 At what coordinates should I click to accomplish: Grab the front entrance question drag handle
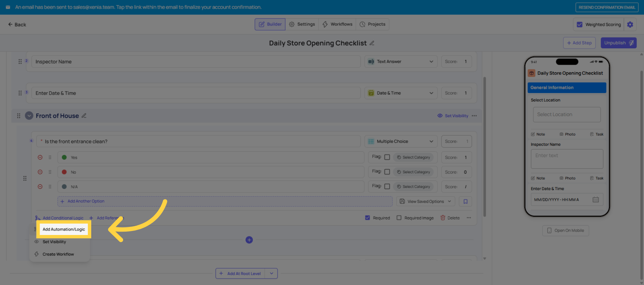click(x=25, y=178)
